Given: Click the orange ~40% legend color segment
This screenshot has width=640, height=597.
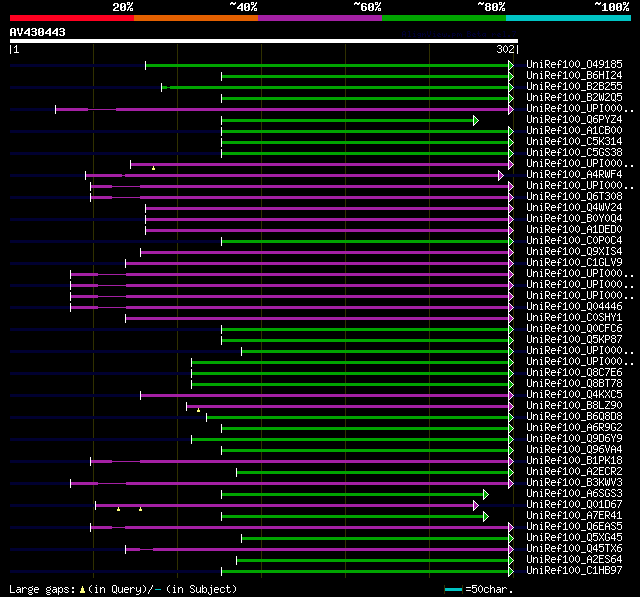Looking at the screenshot, I should coord(196,18).
